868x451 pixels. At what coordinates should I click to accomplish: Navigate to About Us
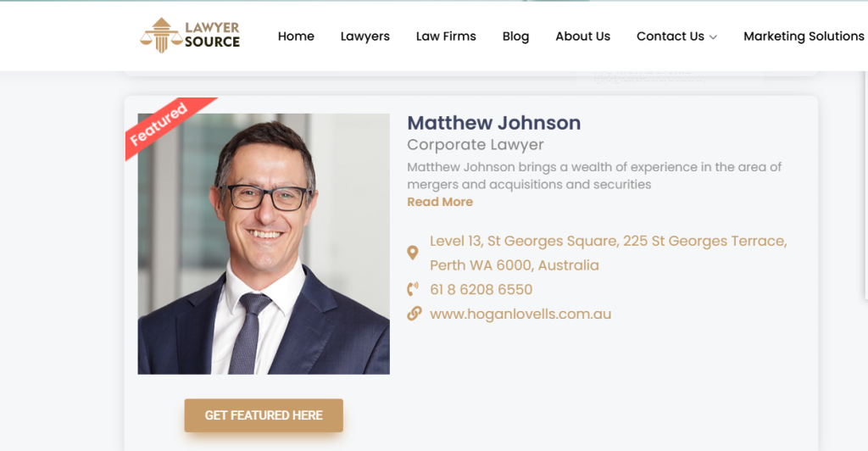click(x=583, y=36)
